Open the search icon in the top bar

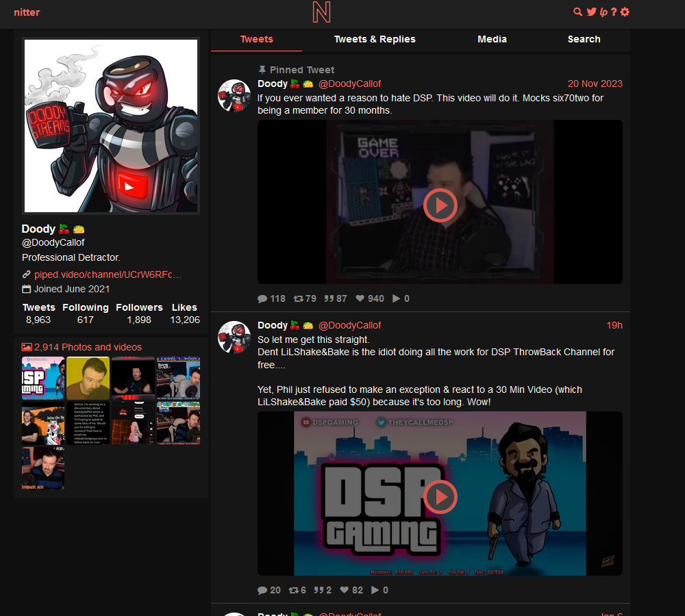click(577, 12)
